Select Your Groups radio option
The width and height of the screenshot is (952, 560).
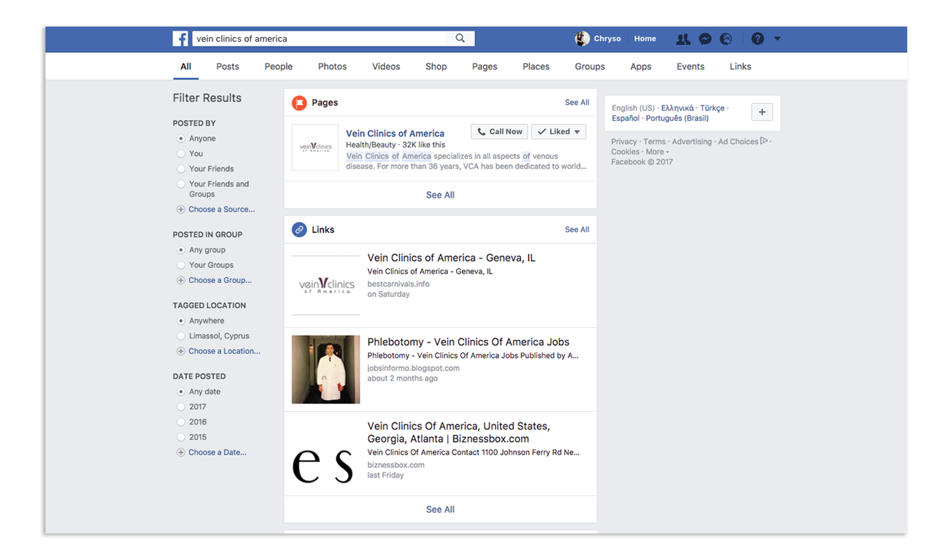coord(181,265)
